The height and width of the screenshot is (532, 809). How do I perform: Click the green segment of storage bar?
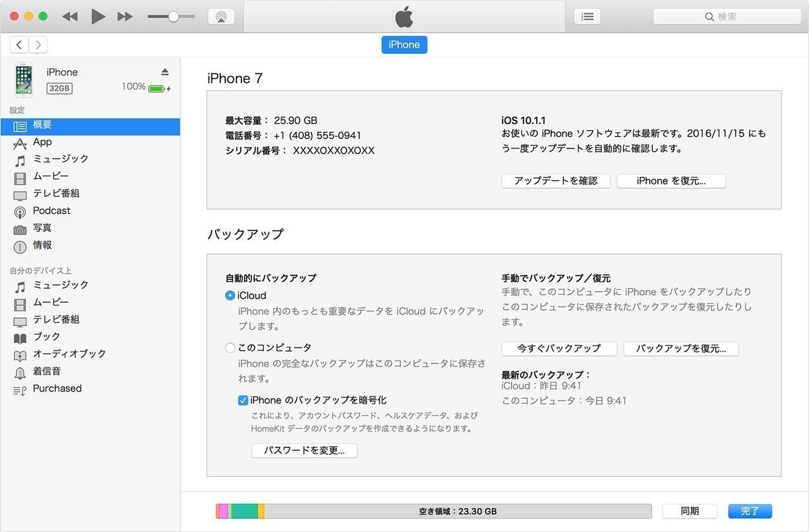coord(245,511)
